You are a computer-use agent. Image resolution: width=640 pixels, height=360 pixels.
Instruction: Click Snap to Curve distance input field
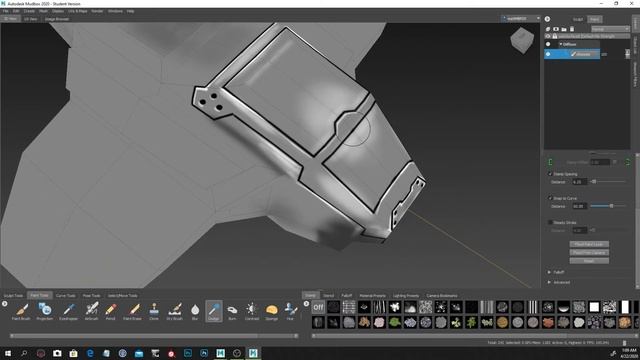[x=579, y=206]
